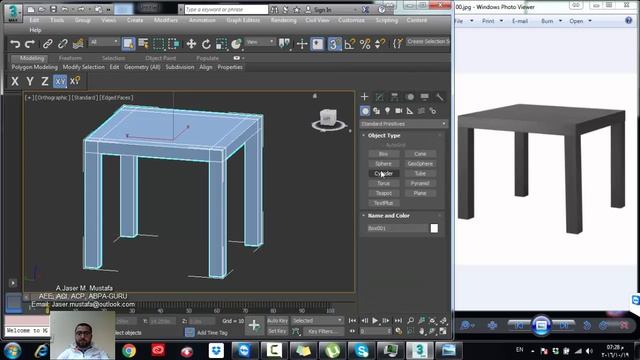Switch to the Freeform ribbon tab

coord(70,58)
